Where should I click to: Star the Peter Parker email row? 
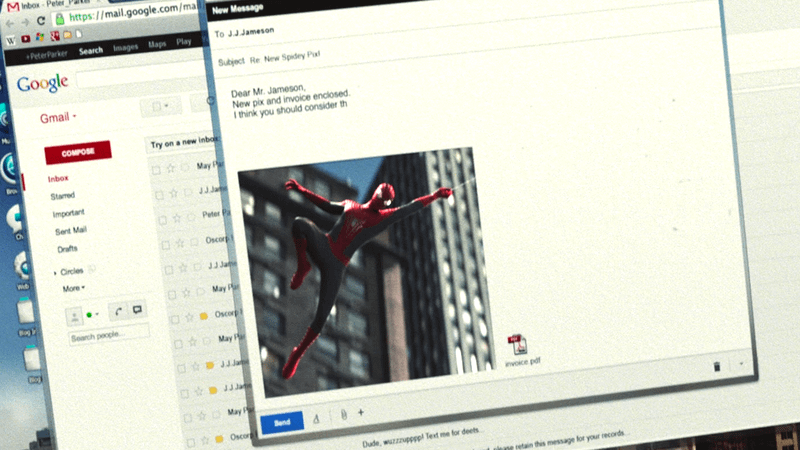click(177, 218)
